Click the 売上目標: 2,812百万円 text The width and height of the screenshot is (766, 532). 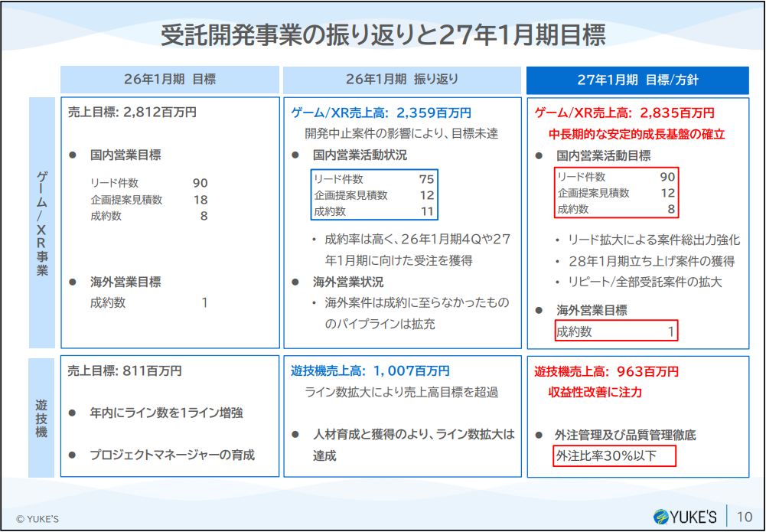point(132,113)
